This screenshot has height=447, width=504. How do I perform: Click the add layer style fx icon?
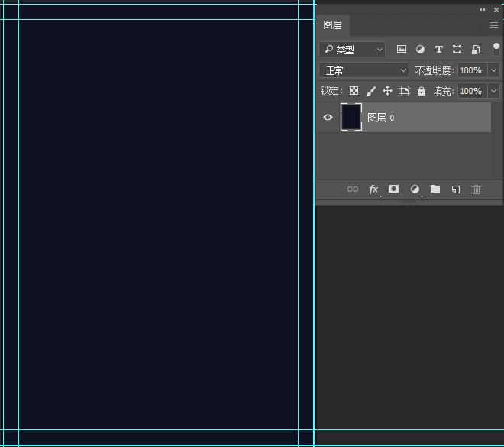coord(373,189)
